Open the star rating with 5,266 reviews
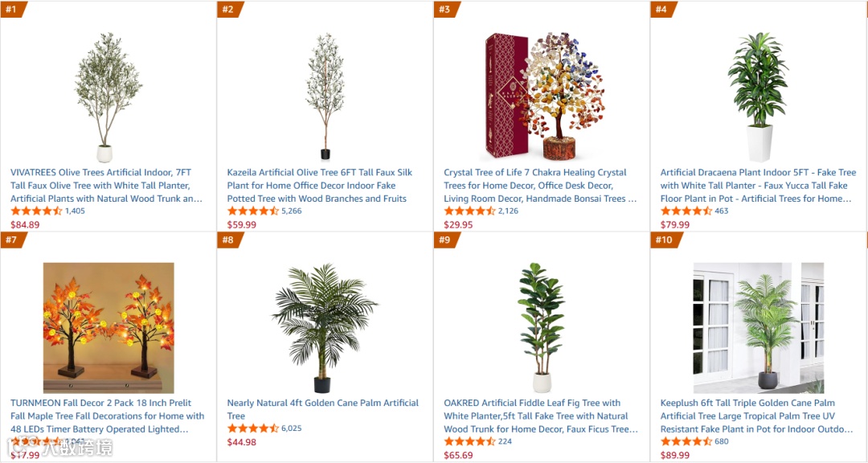Image resolution: width=868 pixels, height=463 pixels. 253,211
